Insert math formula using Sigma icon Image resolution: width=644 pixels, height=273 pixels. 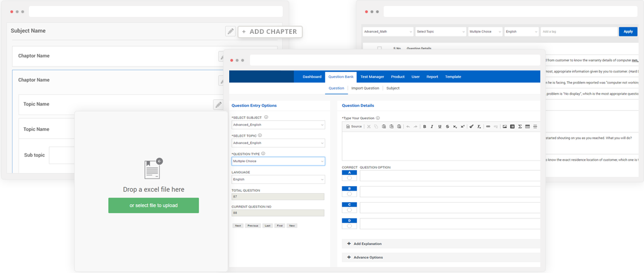tap(520, 126)
